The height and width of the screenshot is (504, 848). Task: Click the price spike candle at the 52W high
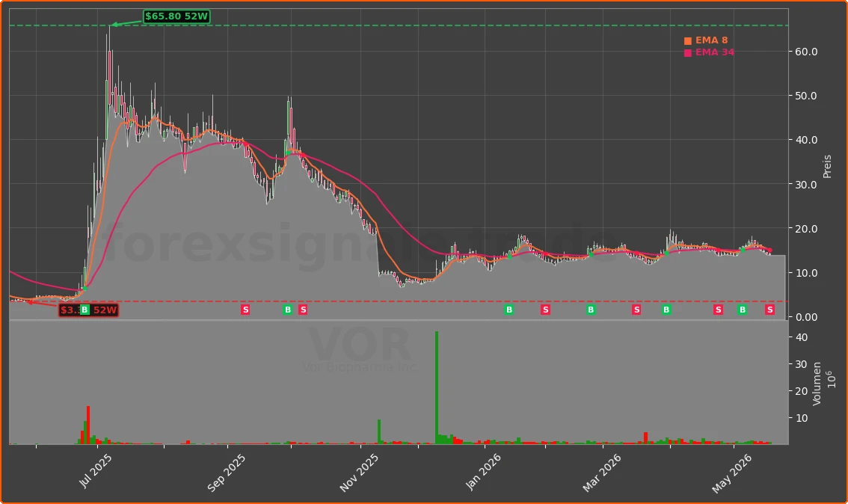click(x=109, y=65)
